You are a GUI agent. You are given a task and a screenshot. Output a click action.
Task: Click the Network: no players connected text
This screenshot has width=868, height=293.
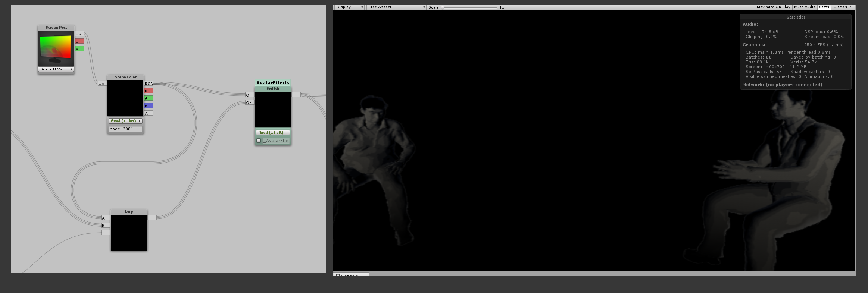tap(782, 85)
